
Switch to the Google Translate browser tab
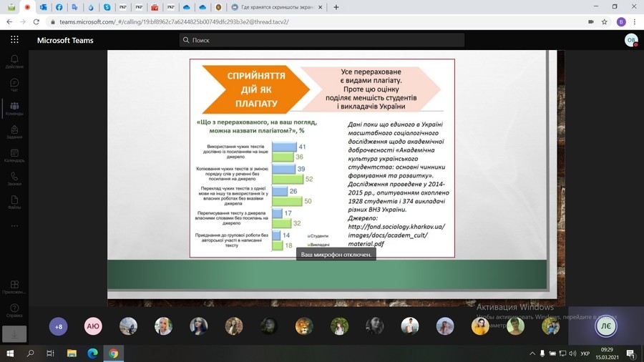coord(74,7)
